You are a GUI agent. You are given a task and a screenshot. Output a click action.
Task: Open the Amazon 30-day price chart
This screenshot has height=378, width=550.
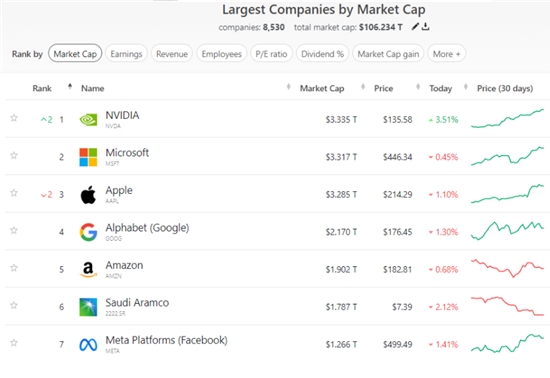tap(507, 268)
